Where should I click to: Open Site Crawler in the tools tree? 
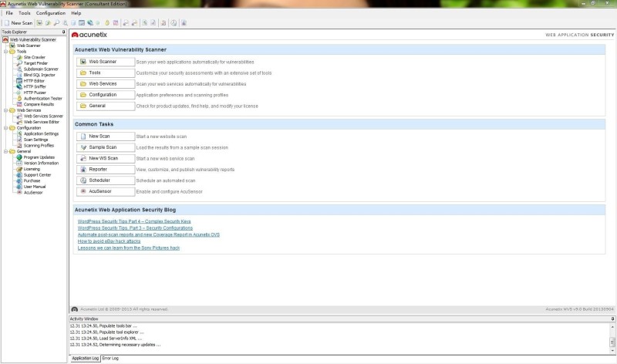point(34,57)
